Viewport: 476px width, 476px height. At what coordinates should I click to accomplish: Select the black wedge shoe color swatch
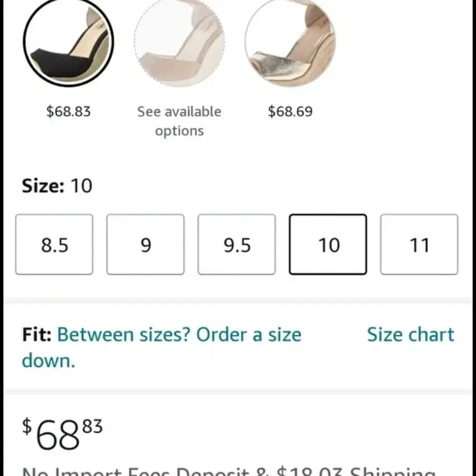(x=68, y=42)
